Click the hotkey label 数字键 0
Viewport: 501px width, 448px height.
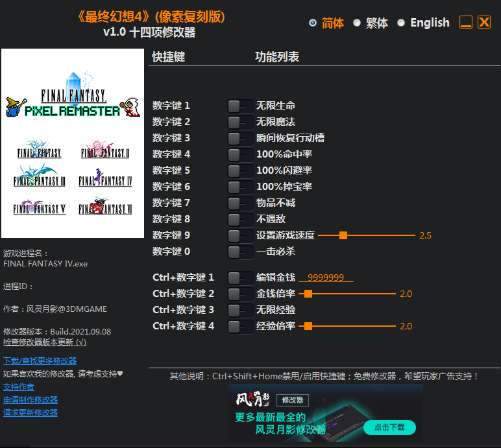[x=171, y=252]
